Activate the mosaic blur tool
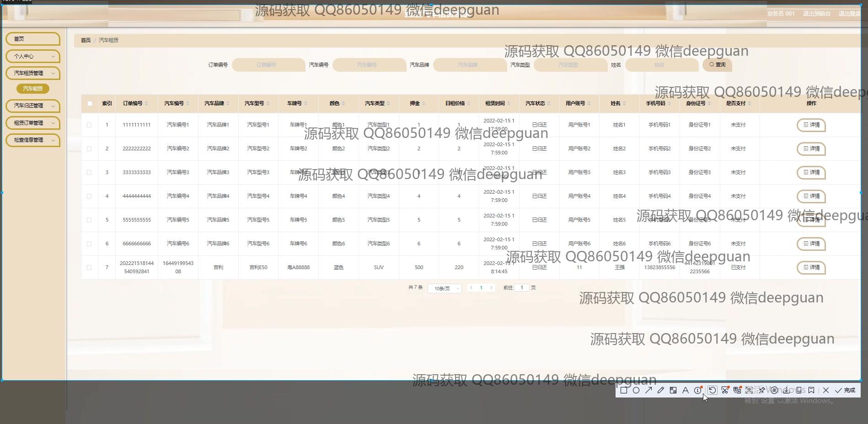 pyautogui.click(x=673, y=390)
